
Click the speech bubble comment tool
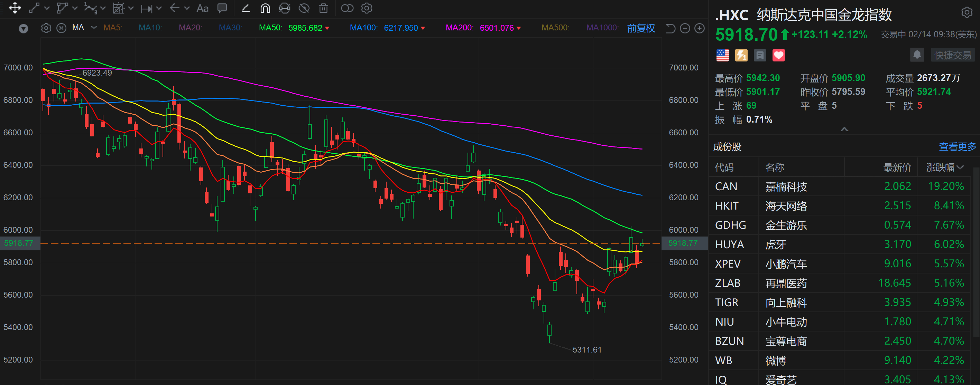pyautogui.click(x=222, y=8)
